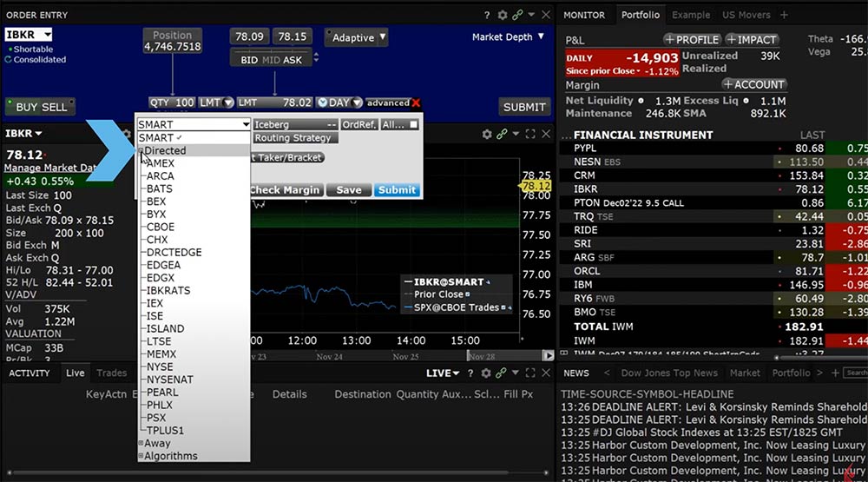Screen dimensions: 868x482
Task: Click chart panel link chain icon
Action: (x=502, y=134)
